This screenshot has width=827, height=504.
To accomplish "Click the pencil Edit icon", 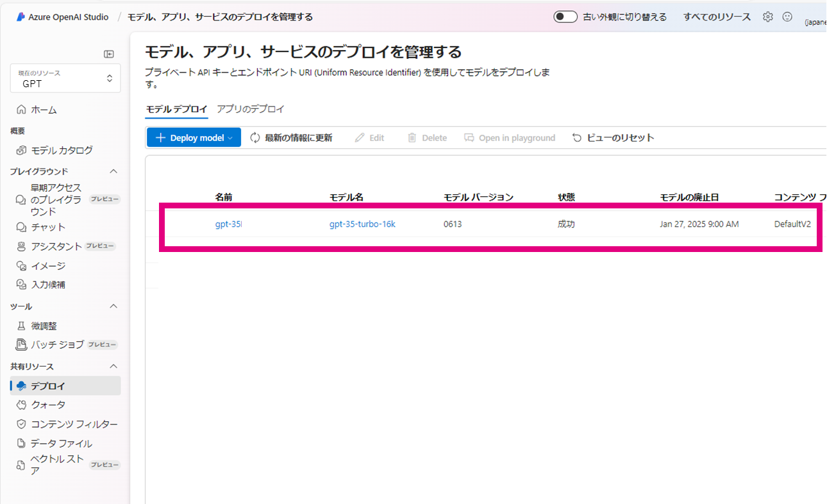I will [x=360, y=138].
